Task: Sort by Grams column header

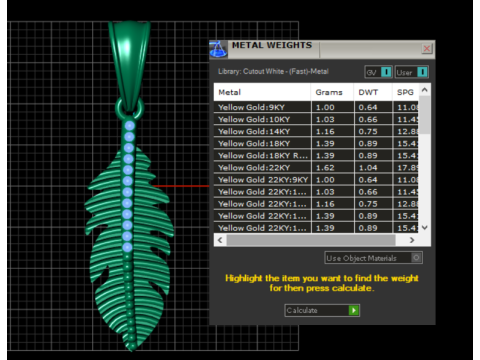Action: click(x=332, y=92)
